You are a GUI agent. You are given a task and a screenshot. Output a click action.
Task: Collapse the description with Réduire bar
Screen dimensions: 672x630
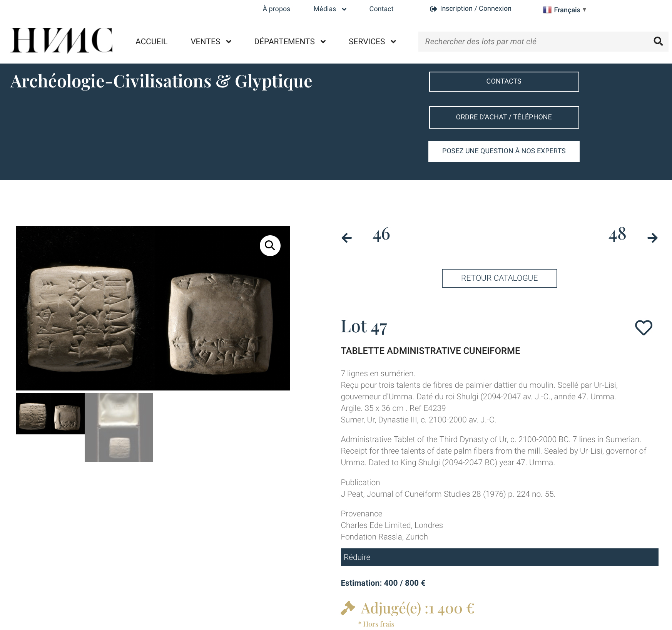[499, 557]
